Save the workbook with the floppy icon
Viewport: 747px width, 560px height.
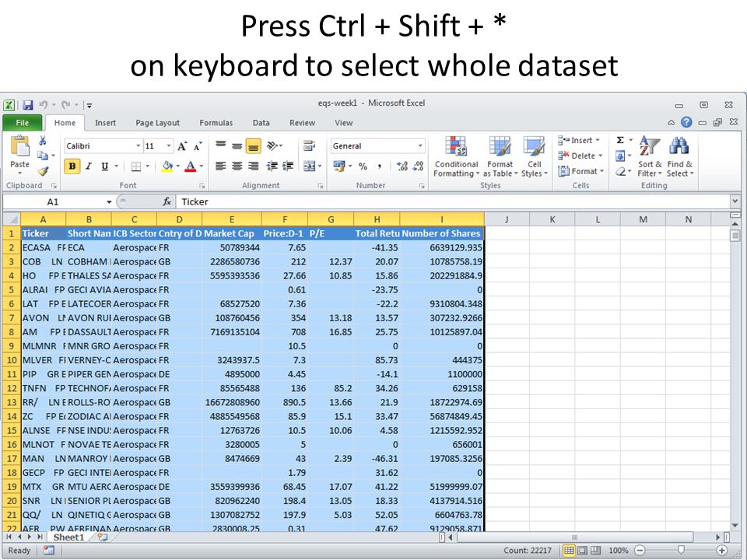coord(28,105)
